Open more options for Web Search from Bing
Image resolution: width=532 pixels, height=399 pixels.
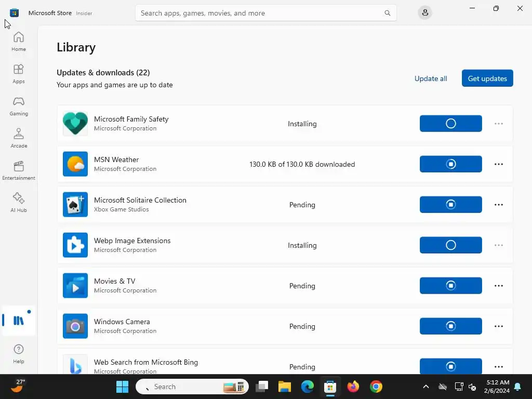tap(498, 366)
